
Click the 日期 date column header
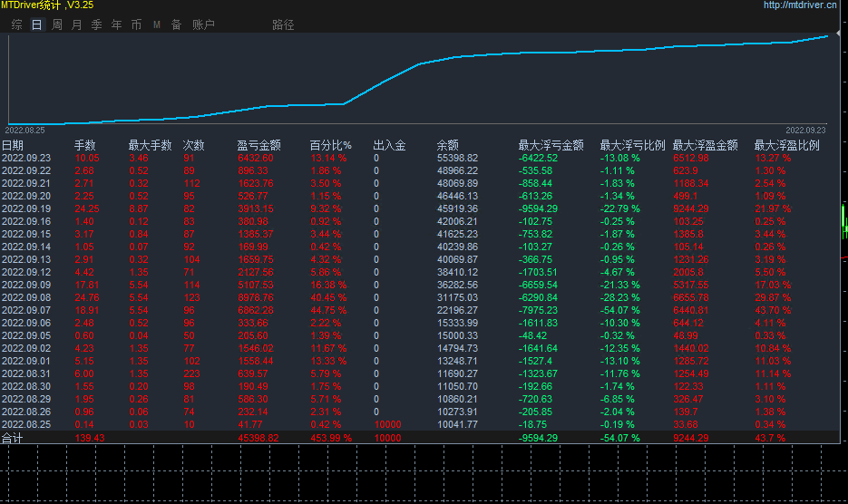coord(13,145)
